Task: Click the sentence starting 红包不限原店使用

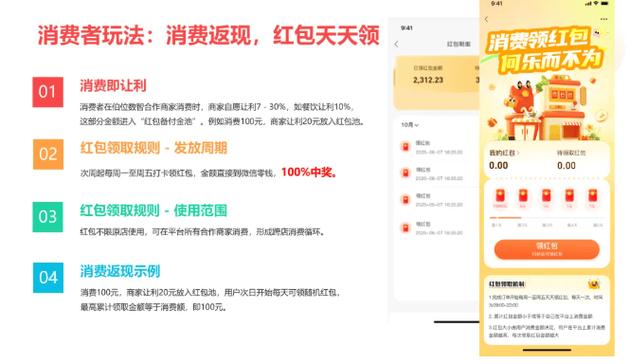Action: click(202, 232)
